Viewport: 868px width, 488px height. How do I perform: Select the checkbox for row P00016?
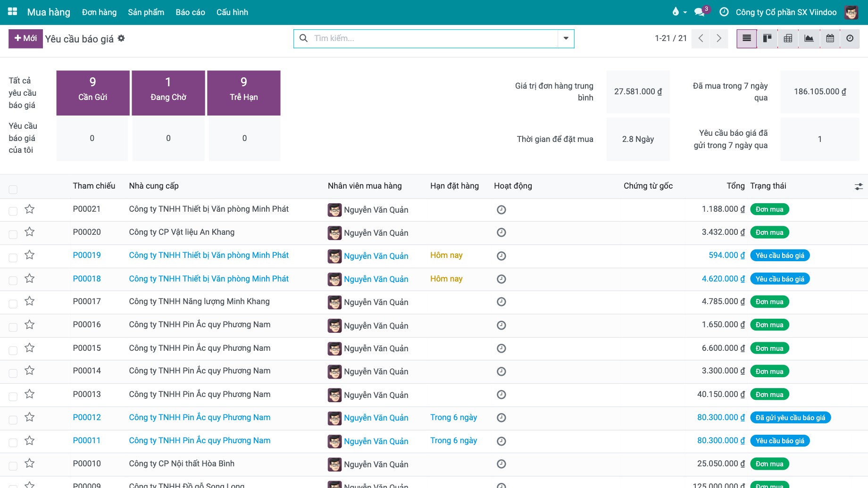[13, 327]
